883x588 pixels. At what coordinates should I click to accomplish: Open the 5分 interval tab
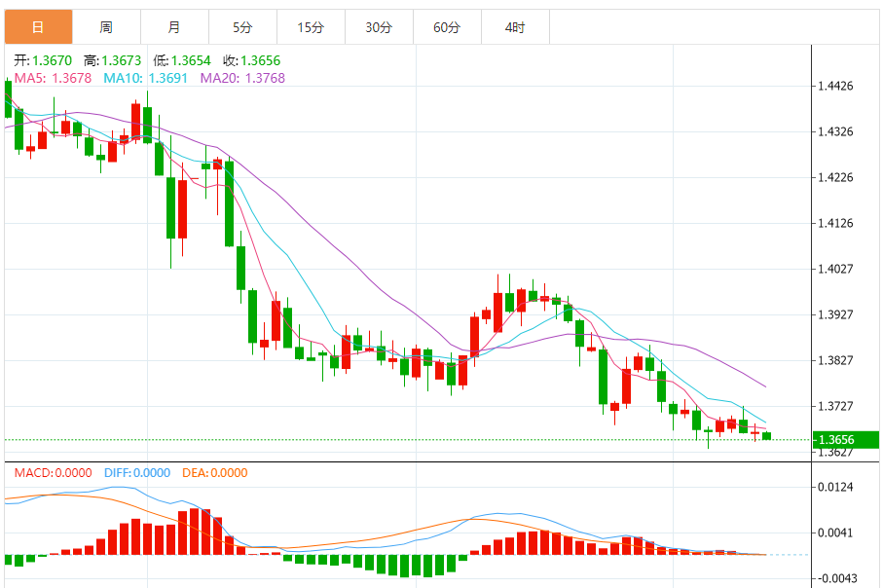pos(242,27)
